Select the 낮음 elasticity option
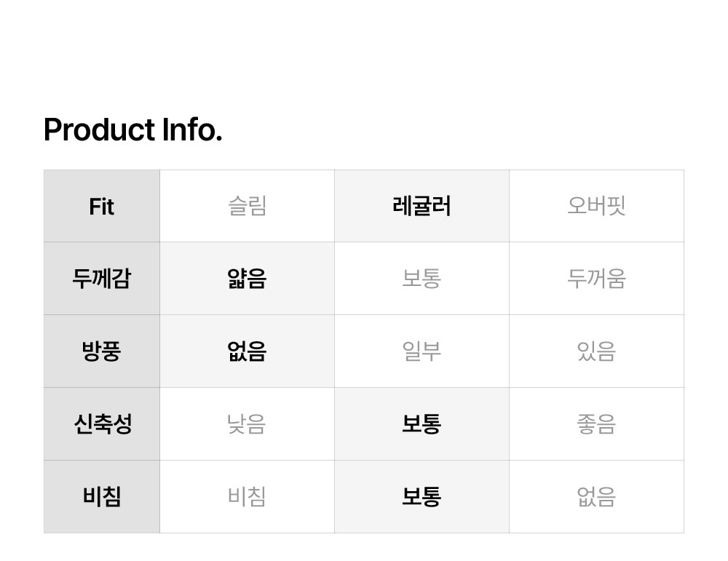 [x=247, y=424]
